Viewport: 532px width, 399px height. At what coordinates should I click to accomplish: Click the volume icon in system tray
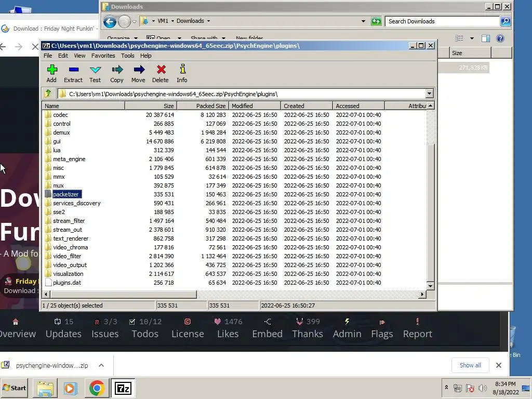[482, 388]
